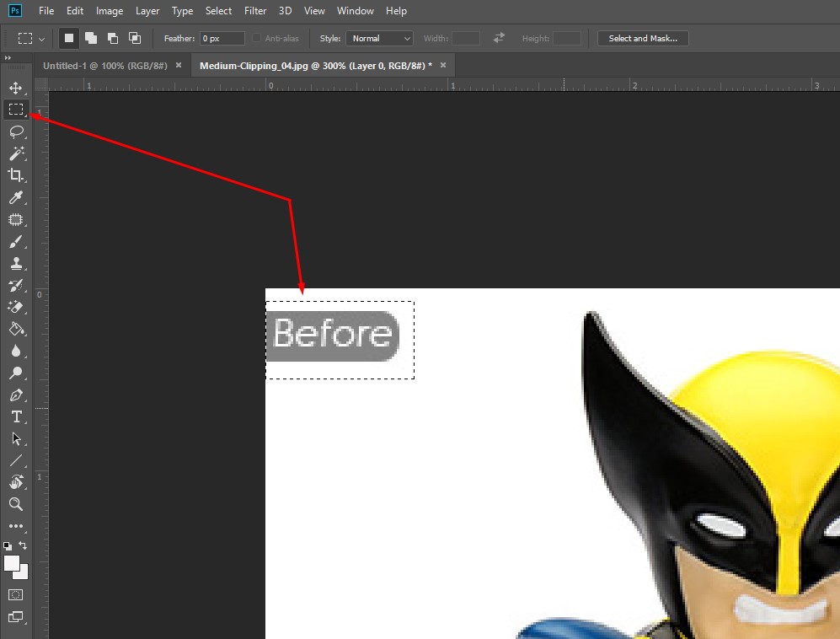Select the Lasso tool
The height and width of the screenshot is (639, 840).
[15, 132]
